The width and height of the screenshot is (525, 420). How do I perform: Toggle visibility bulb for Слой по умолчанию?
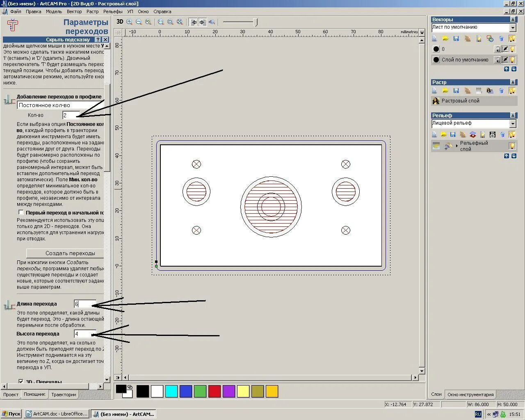point(512,59)
